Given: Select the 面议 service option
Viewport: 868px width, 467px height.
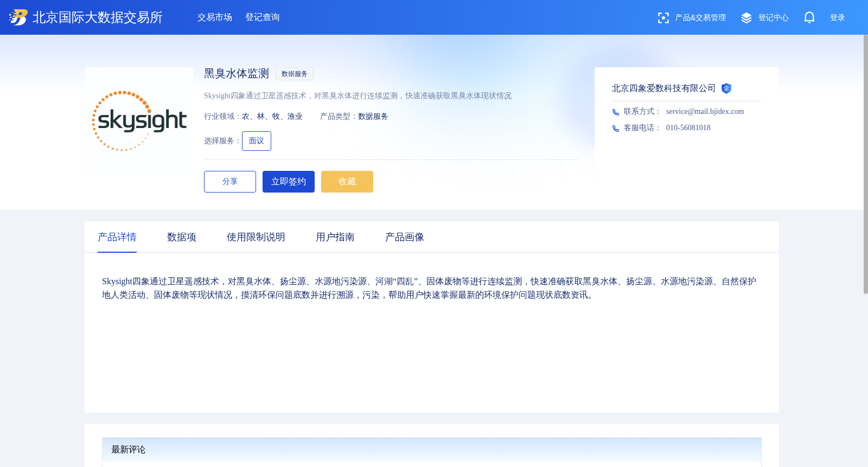Looking at the screenshot, I should (257, 141).
